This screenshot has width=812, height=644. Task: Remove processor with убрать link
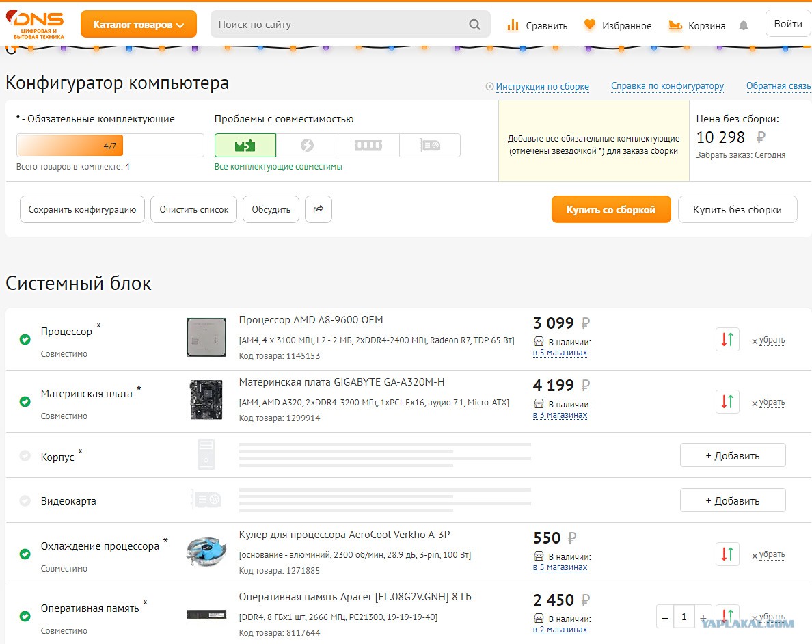pos(768,340)
